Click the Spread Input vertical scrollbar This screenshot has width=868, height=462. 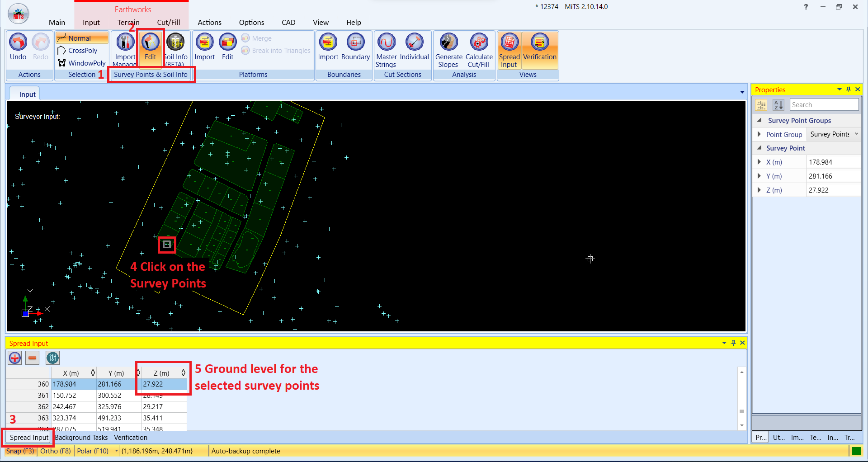(x=741, y=399)
